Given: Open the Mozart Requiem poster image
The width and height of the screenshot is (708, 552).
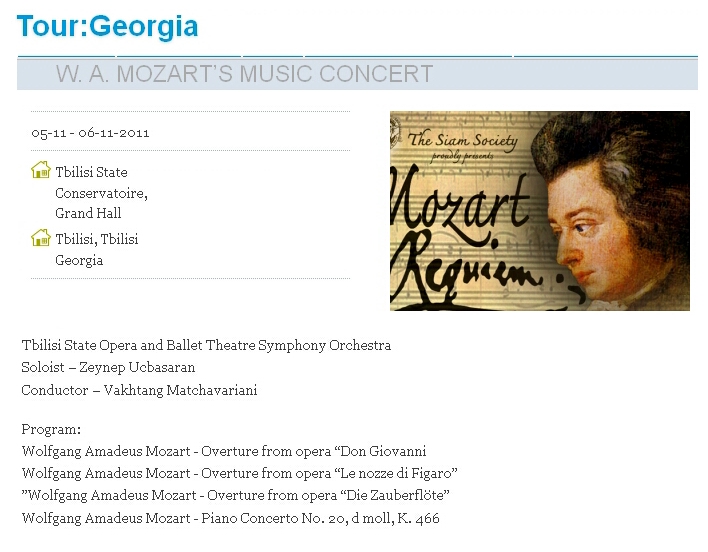Looking at the screenshot, I should coord(540,211).
